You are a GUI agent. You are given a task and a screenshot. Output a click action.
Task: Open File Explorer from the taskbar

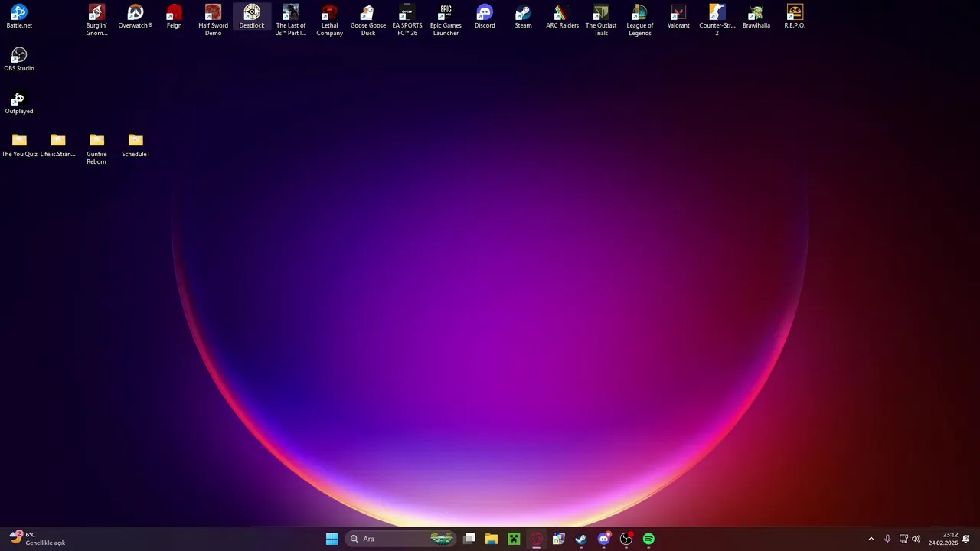click(x=492, y=539)
